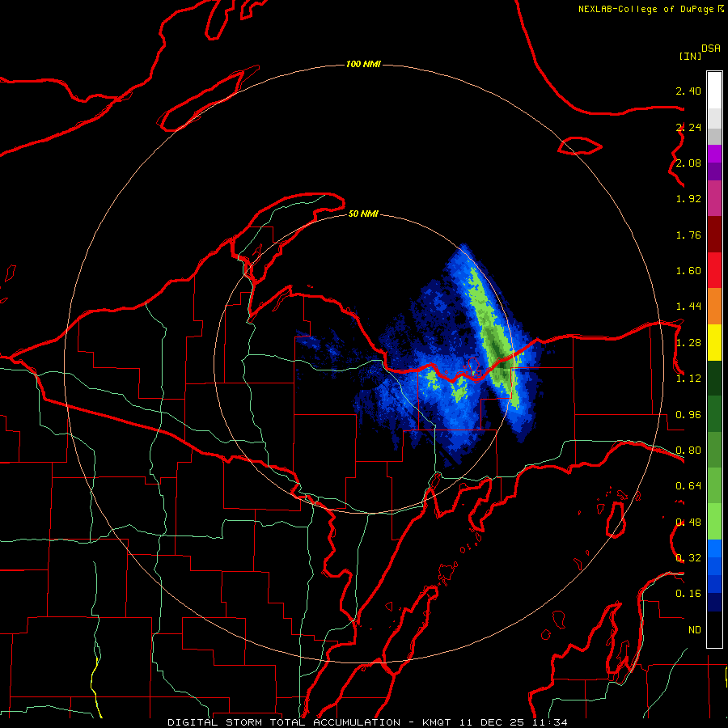Select the 2.08 legend value
Screen dimensions: 728x728
pos(688,163)
